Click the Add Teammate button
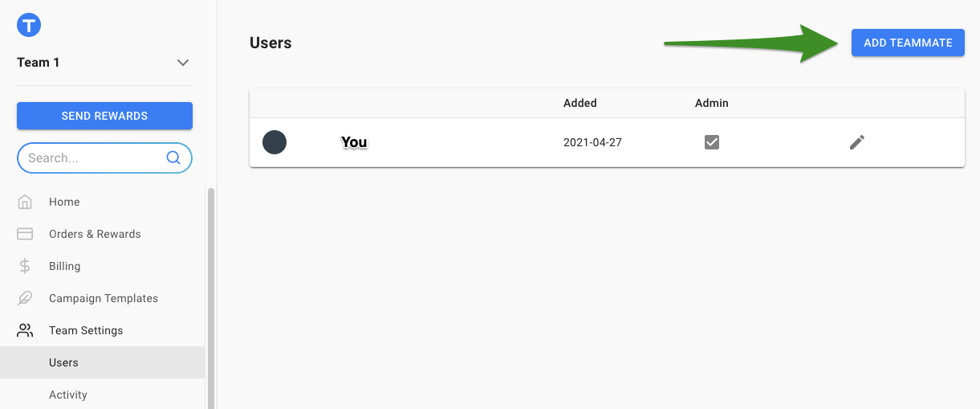980x409 pixels. (908, 43)
